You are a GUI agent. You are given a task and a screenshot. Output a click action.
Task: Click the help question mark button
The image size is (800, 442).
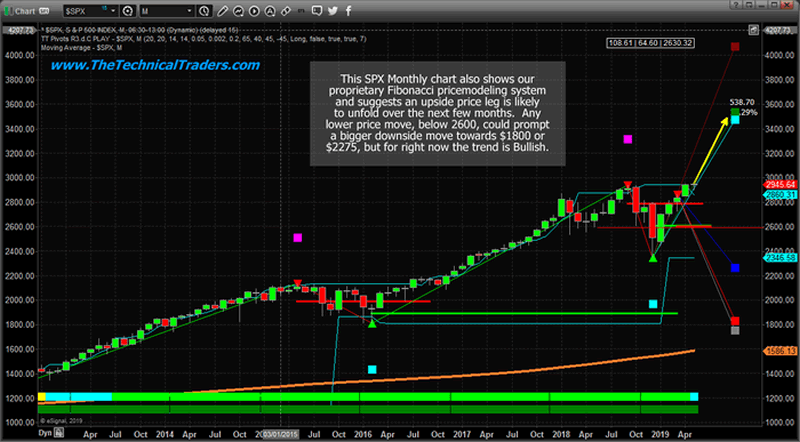tap(736, 5)
